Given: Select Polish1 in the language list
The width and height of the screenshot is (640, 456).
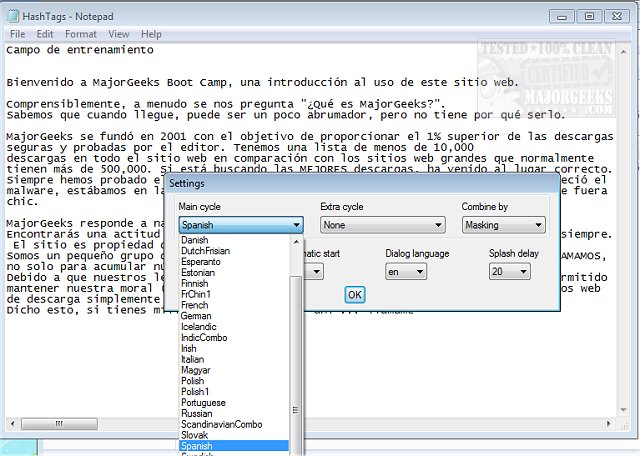Looking at the screenshot, I should tap(234, 392).
